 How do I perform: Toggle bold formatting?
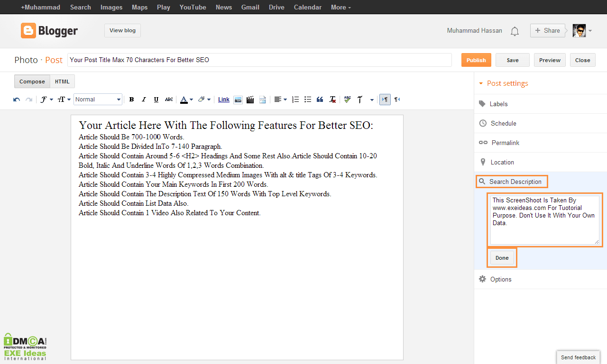132,100
